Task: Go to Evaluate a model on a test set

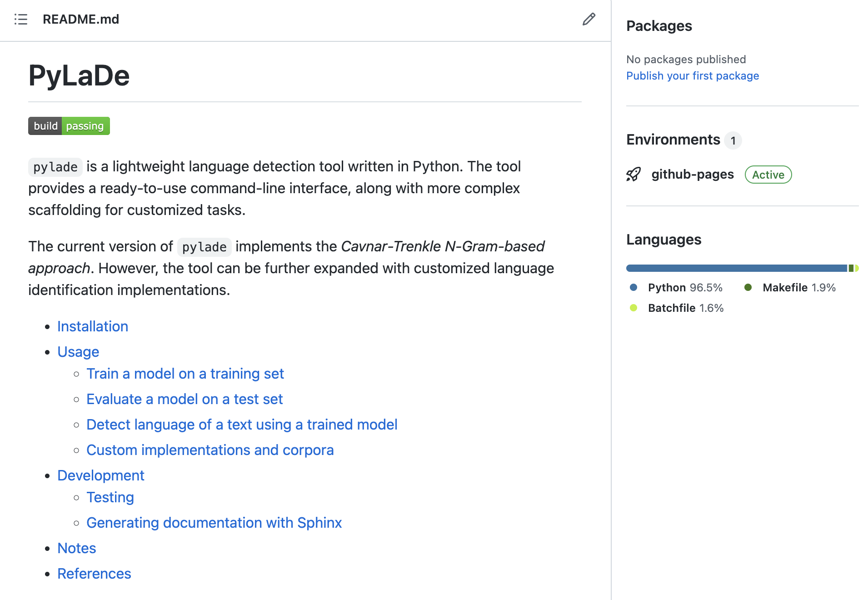Action: [x=185, y=399]
